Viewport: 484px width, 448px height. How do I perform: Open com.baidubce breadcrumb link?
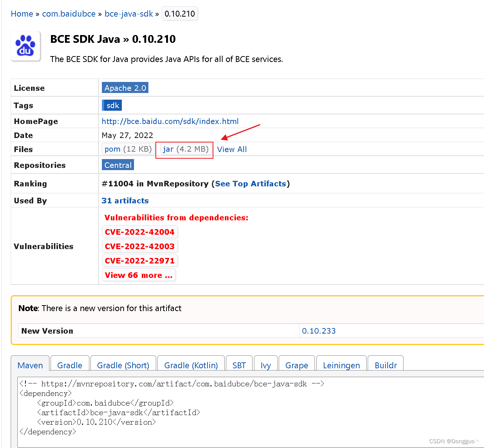(x=69, y=14)
